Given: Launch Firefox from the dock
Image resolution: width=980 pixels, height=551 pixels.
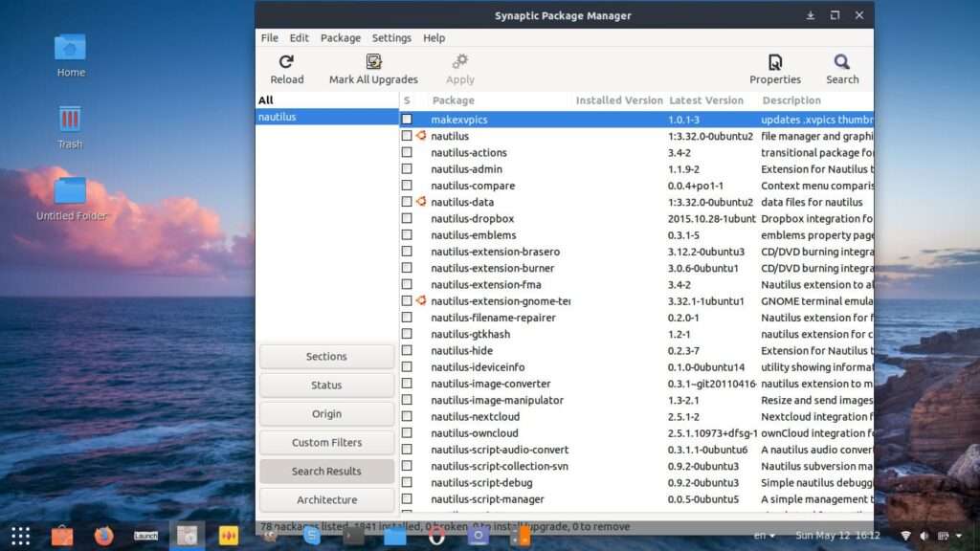Looking at the screenshot, I should pyautogui.click(x=103, y=536).
